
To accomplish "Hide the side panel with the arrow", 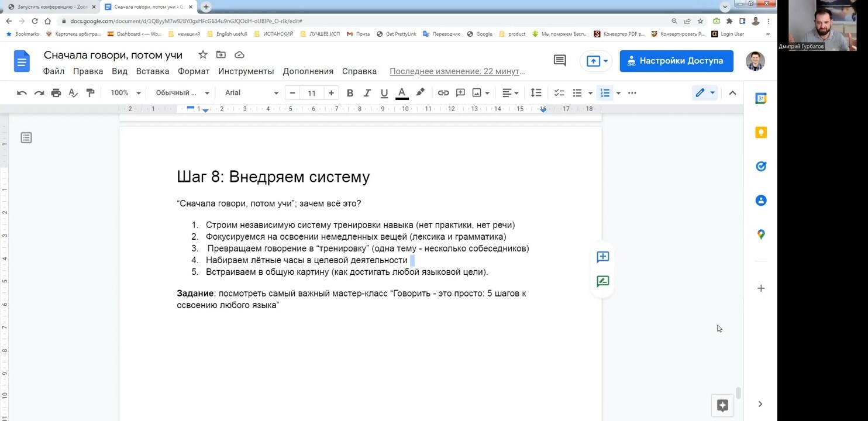I will pyautogui.click(x=760, y=404).
